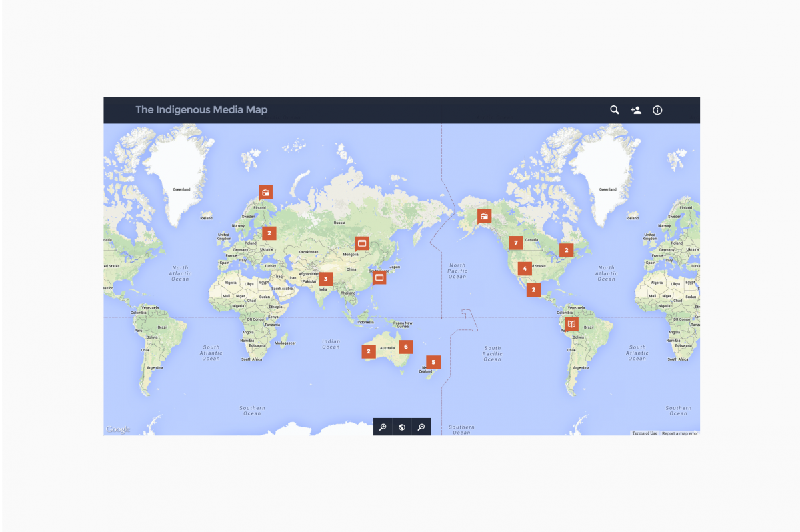
Task: Select the radio marker near Finland
Action: tap(265, 193)
